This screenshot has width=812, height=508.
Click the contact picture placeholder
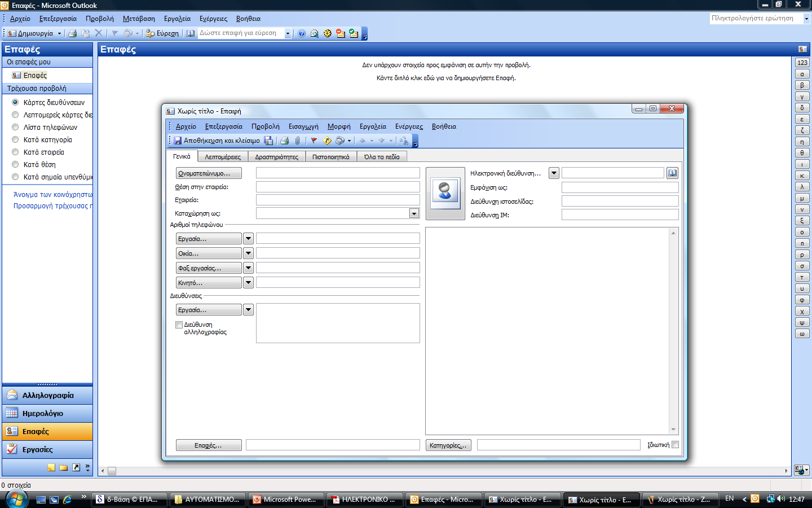tap(445, 193)
